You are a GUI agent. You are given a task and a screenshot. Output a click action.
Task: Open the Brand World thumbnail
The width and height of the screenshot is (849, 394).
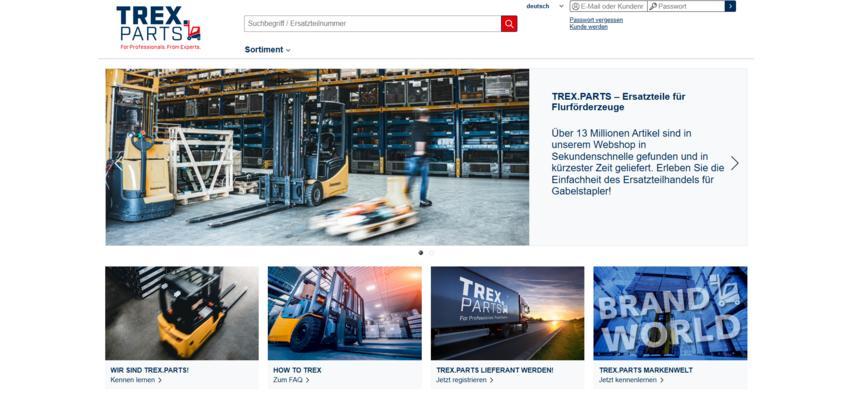(670, 313)
